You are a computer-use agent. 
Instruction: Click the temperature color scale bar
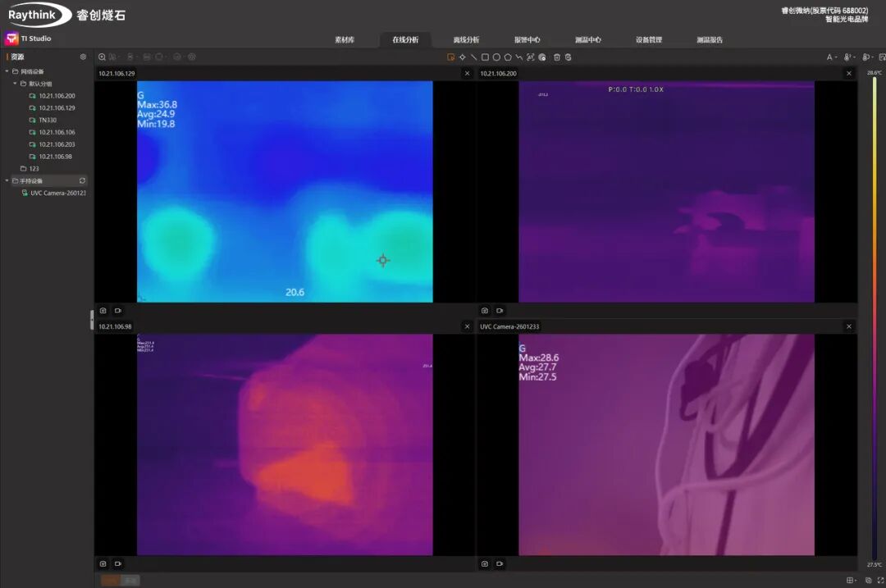(x=875, y=318)
